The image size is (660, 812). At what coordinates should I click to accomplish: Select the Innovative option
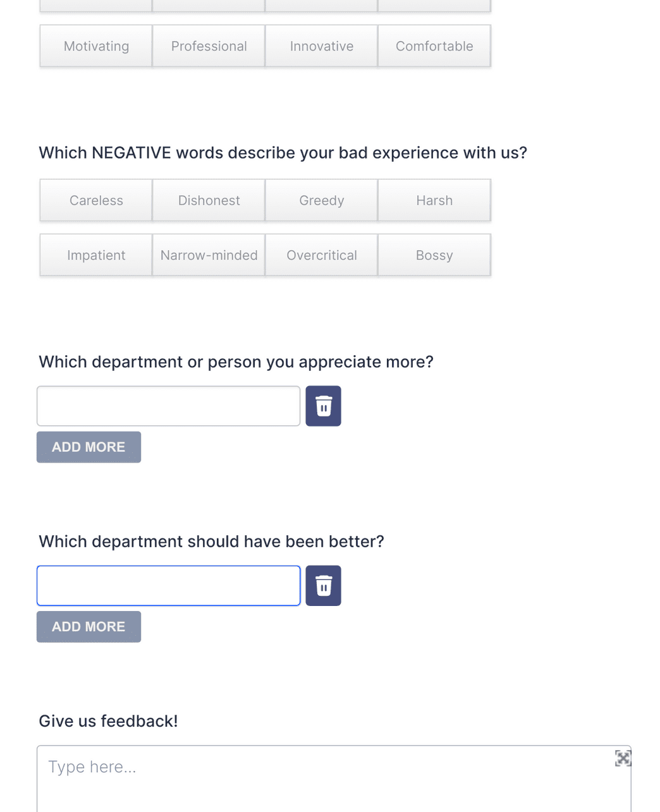pos(321,45)
